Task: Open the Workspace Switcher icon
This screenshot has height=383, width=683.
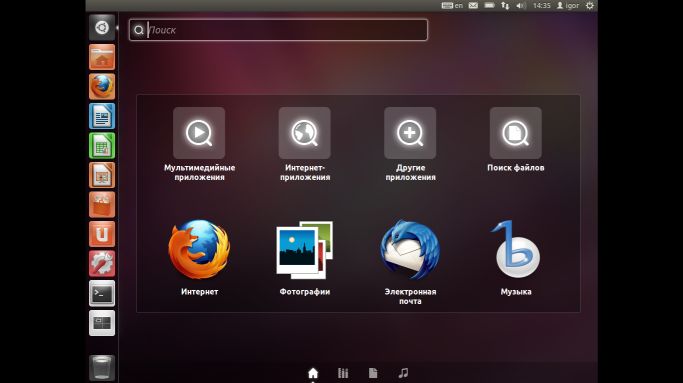Action: coord(102,323)
